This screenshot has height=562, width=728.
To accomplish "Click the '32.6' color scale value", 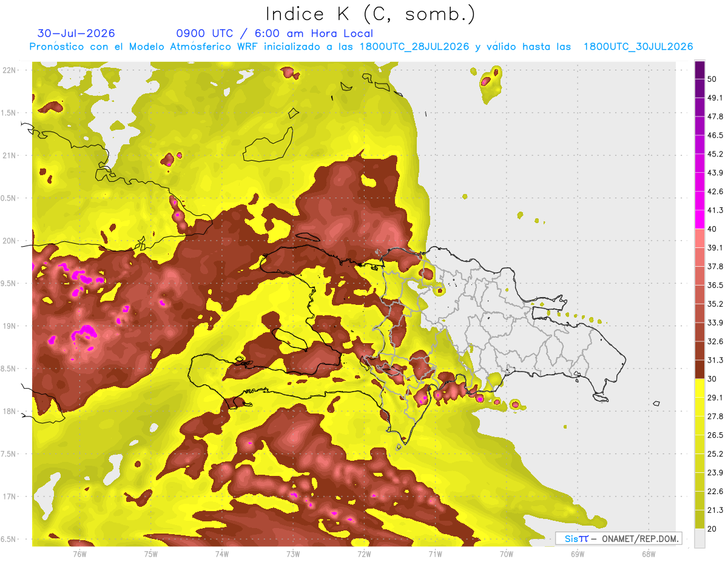I will (715, 342).
